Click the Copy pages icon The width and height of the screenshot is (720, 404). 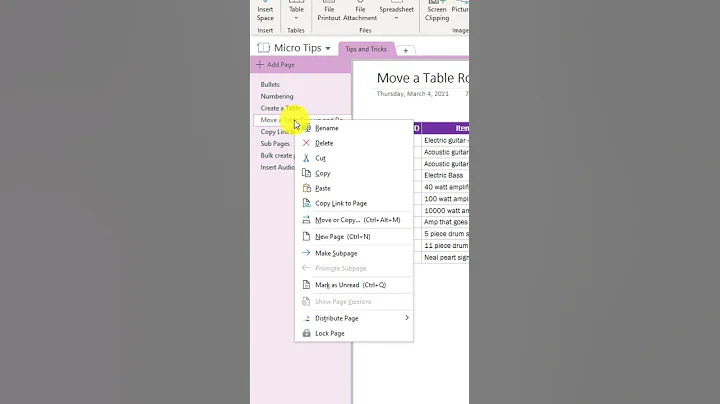(306, 173)
